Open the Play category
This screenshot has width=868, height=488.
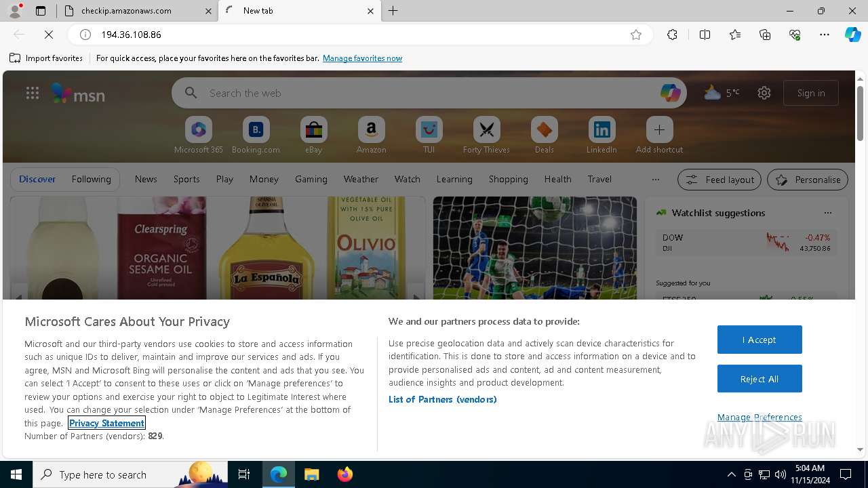point(224,179)
